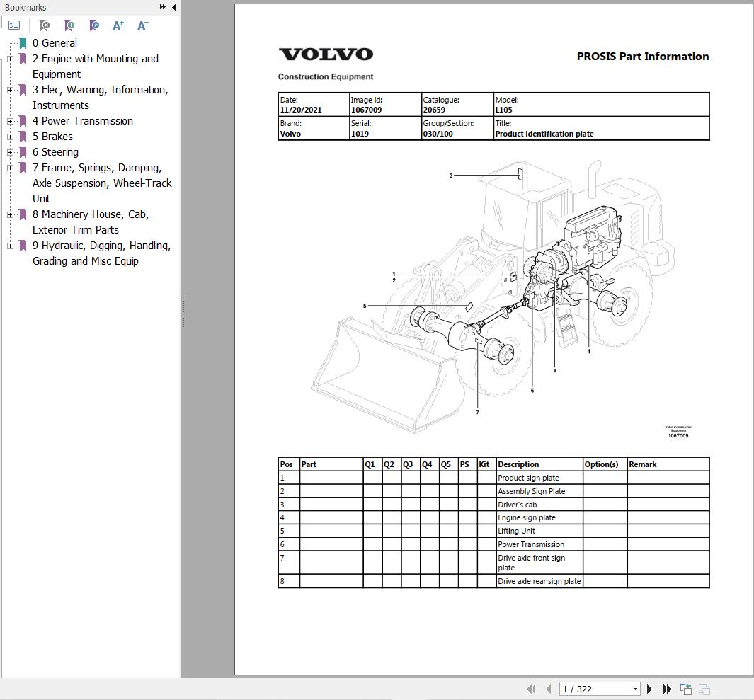The image size is (754, 700).
Task: Open 8 Machinery House, Cab bookmark
Action: click(x=91, y=222)
